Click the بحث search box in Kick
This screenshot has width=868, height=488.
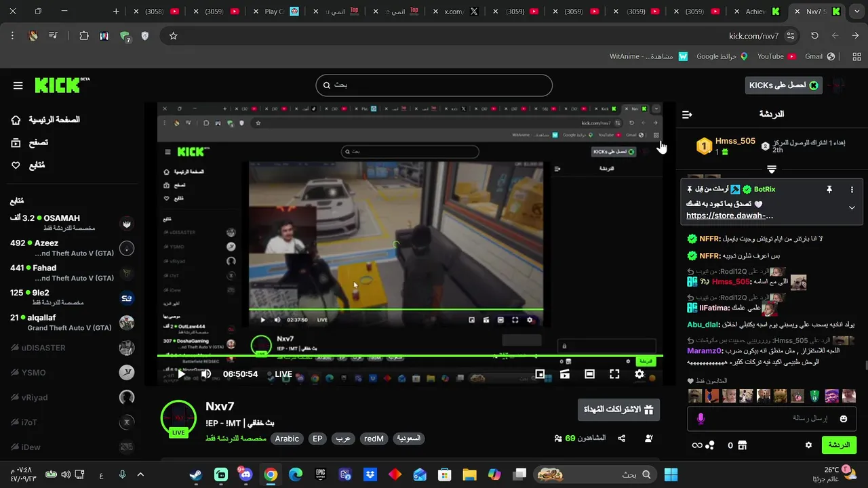coord(434,85)
